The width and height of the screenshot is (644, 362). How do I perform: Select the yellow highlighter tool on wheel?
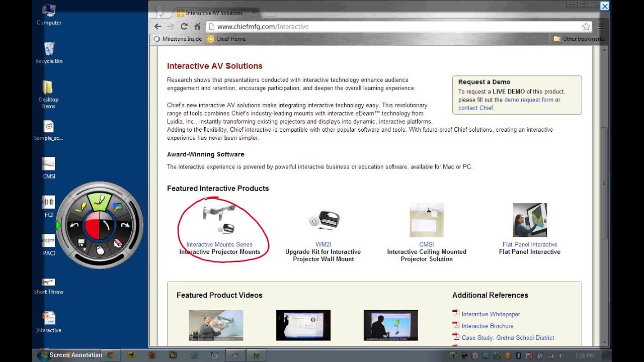click(x=81, y=206)
